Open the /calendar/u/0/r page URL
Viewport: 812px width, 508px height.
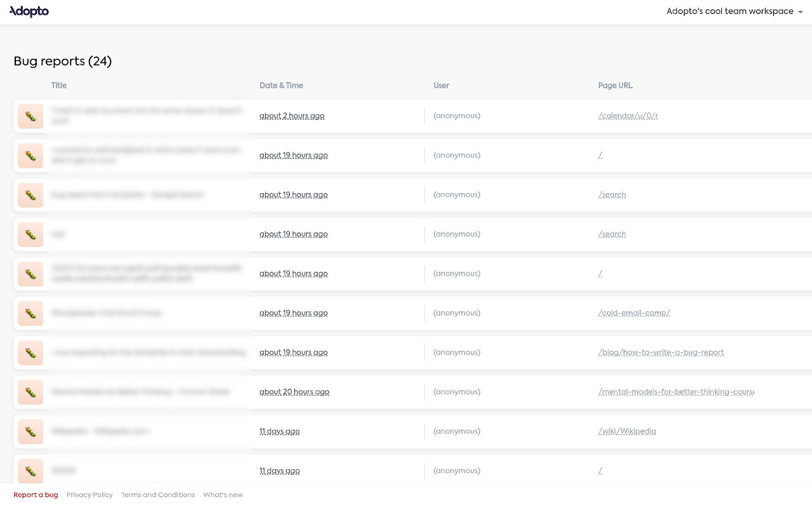pos(628,116)
